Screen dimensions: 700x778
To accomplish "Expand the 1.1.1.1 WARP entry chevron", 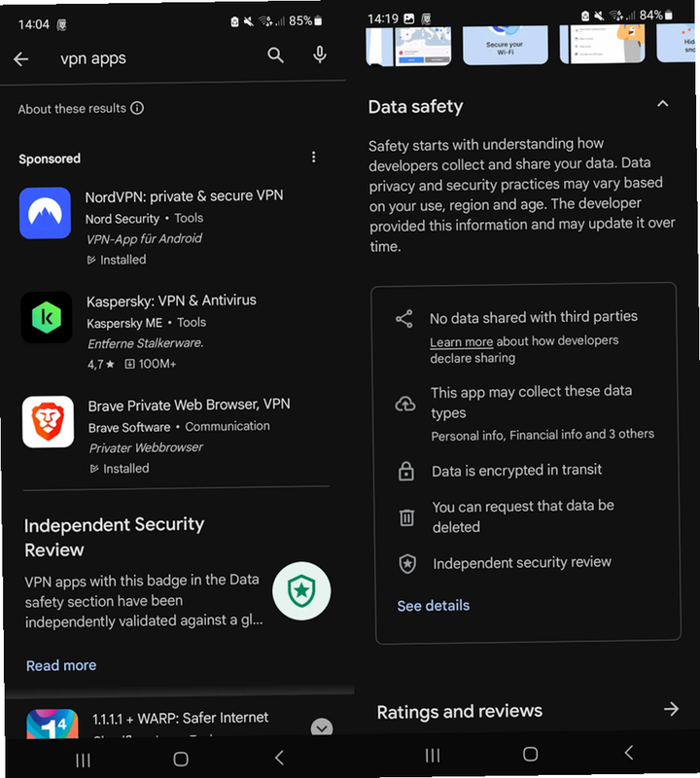I will (x=322, y=727).
